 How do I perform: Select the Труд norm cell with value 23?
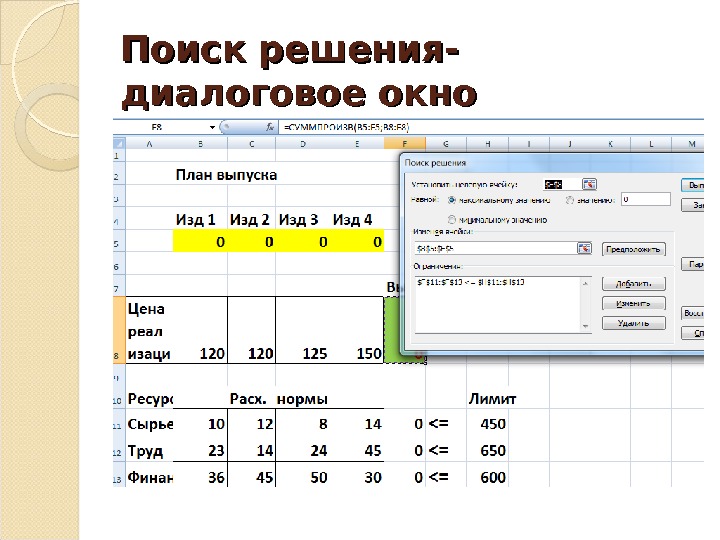pos(200,450)
